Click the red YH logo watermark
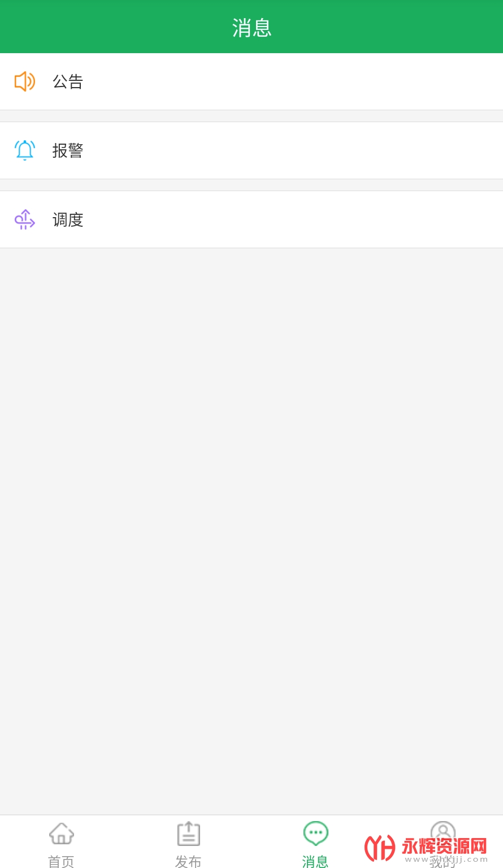Screen dimensions: 503x868 pos(380,848)
